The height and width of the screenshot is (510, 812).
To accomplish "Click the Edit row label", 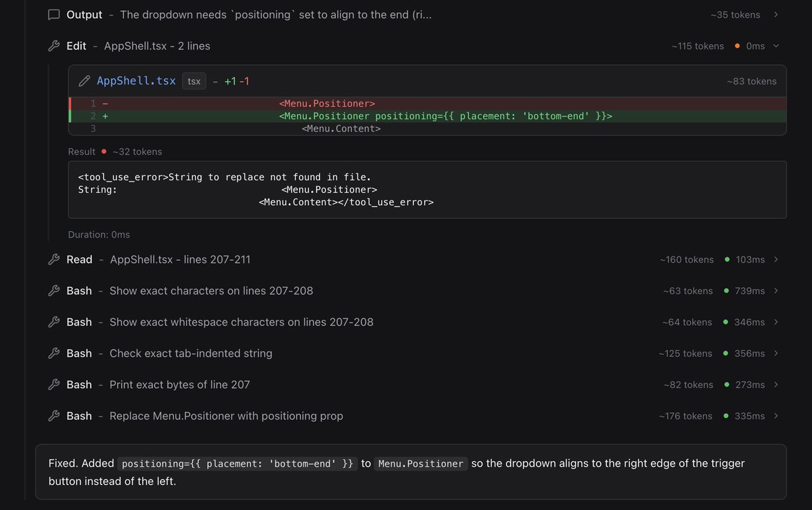I will click(x=76, y=46).
